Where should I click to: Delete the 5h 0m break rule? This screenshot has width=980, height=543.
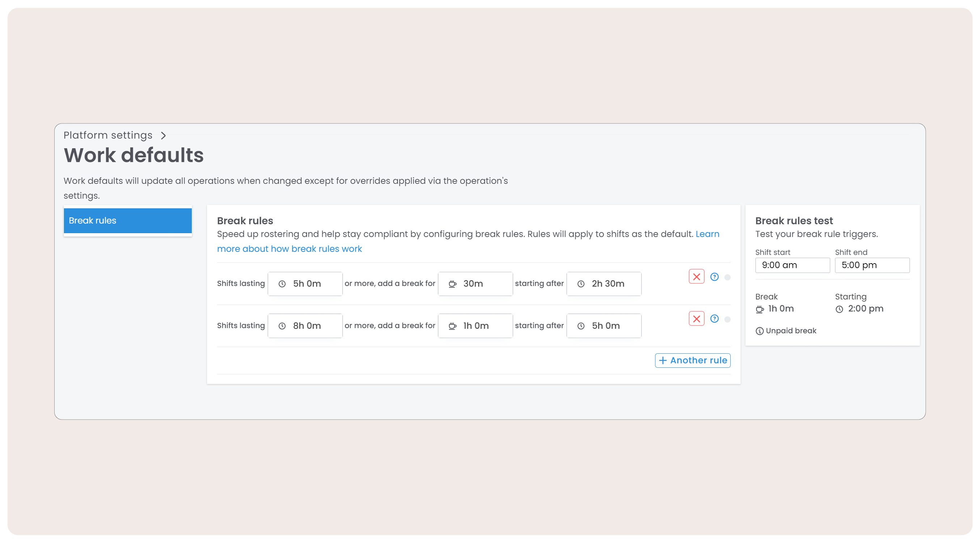pos(696,277)
